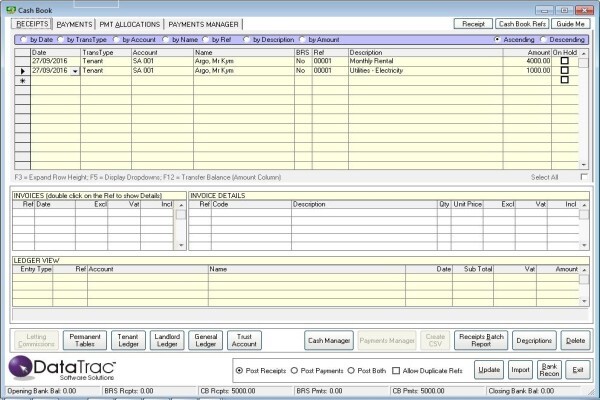The image size is (600, 400).
Task: Click Ledger View scroll down arrow
Action: coord(584,301)
